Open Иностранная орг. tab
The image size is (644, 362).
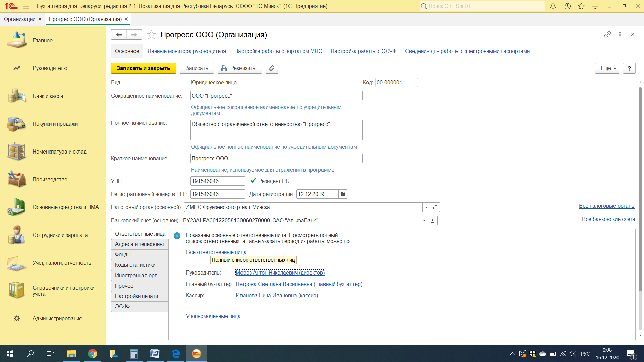[140, 275]
